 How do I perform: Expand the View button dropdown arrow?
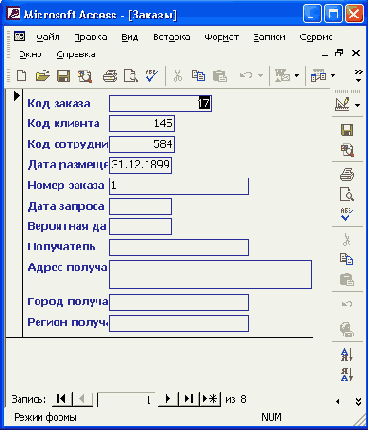tap(358, 105)
